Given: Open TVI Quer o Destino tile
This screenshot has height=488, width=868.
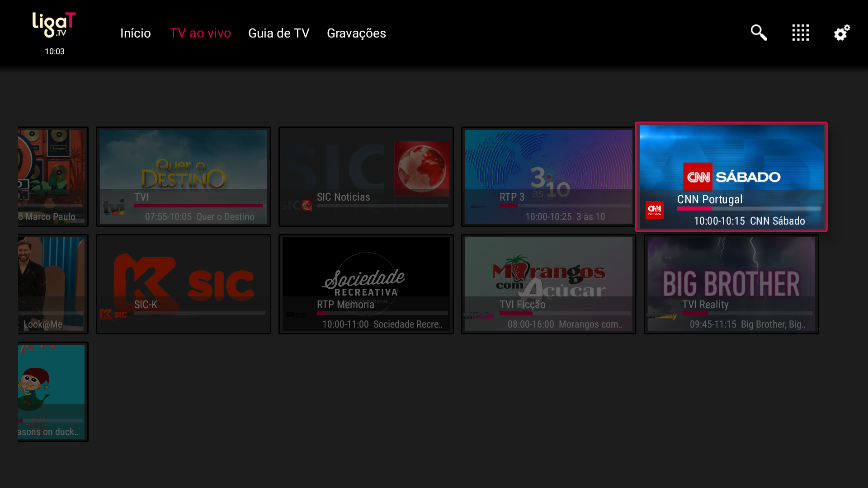Looking at the screenshot, I should click(184, 177).
